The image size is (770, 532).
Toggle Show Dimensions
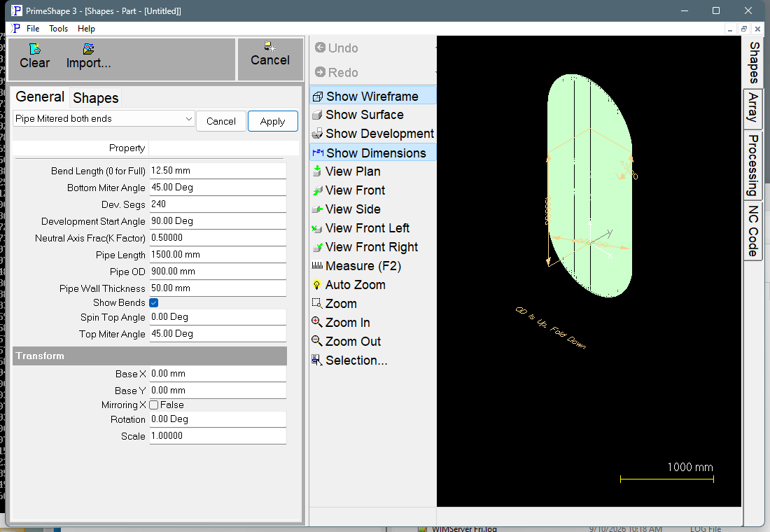click(372, 153)
